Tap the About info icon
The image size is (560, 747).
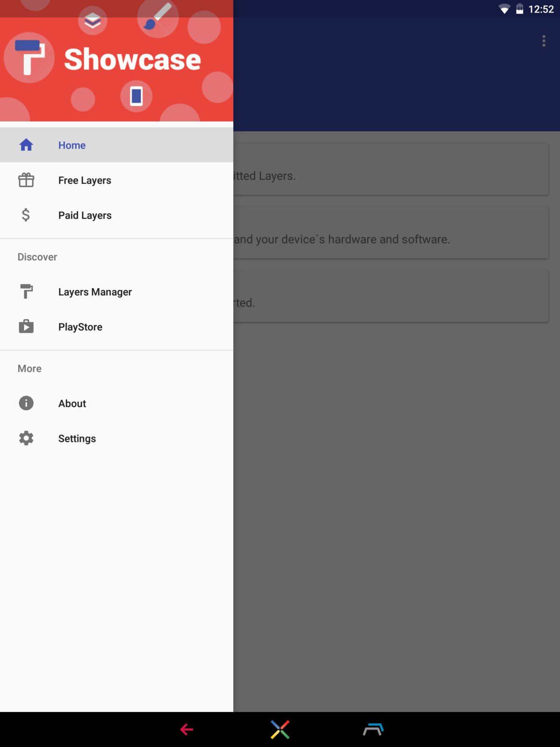click(26, 403)
